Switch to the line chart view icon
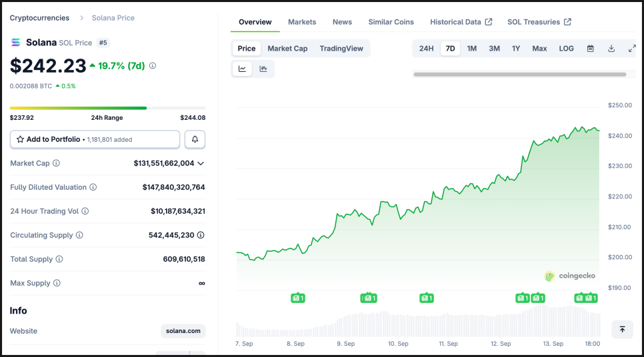This screenshot has height=357, width=644. [x=242, y=69]
